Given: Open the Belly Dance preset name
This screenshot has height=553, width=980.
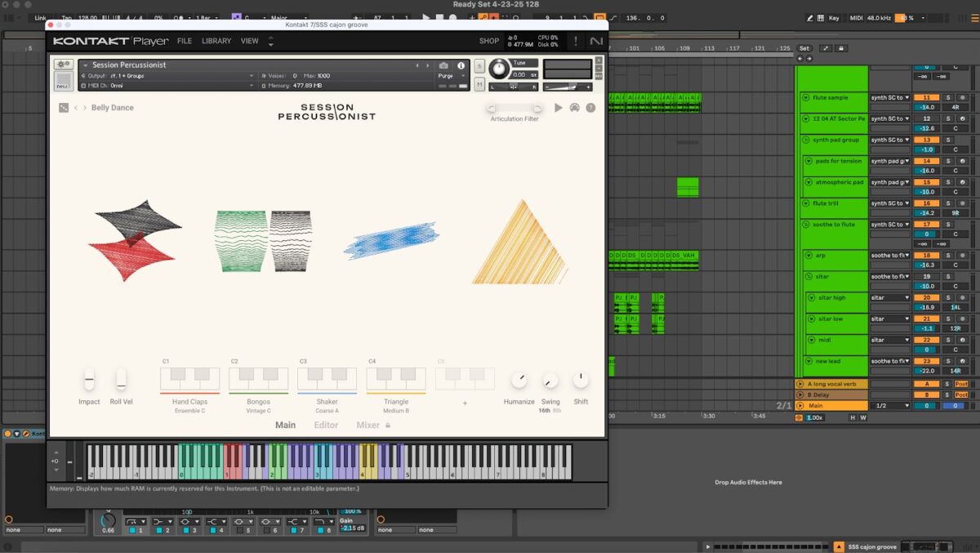Looking at the screenshot, I should [113, 108].
